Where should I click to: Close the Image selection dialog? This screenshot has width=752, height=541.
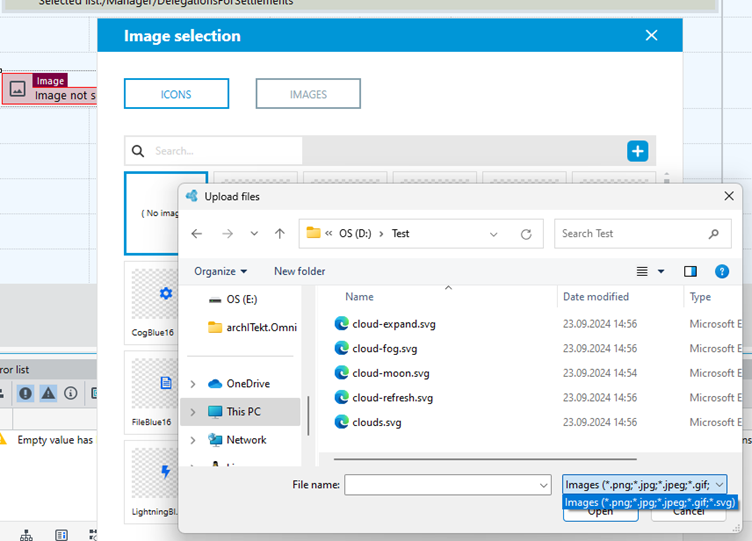click(x=651, y=35)
